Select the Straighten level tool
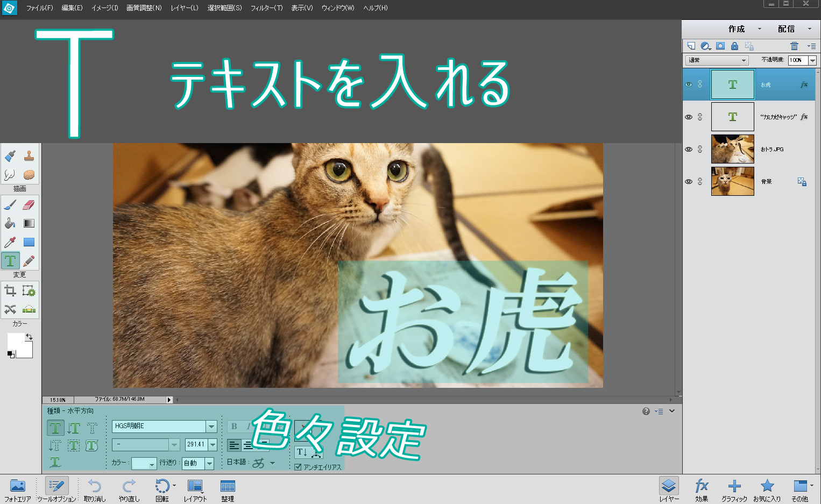Image resolution: width=821 pixels, height=504 pixels. (x=29, y=309)
